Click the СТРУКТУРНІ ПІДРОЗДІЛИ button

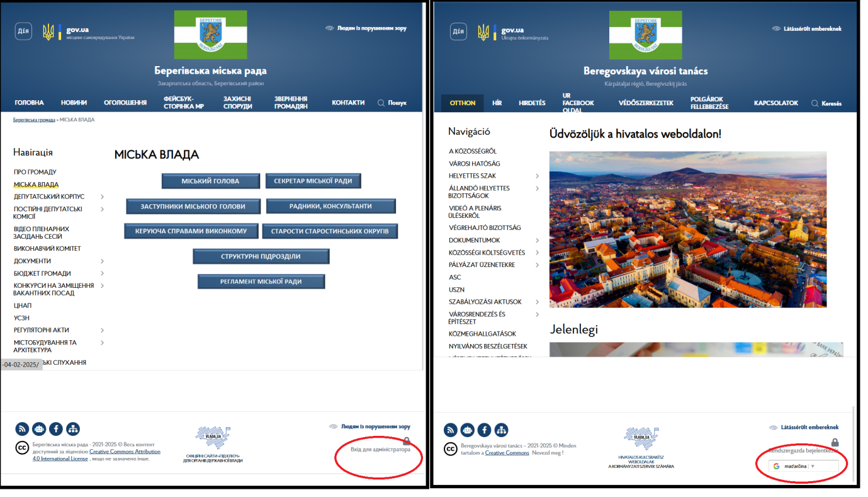tap(261, 256)
